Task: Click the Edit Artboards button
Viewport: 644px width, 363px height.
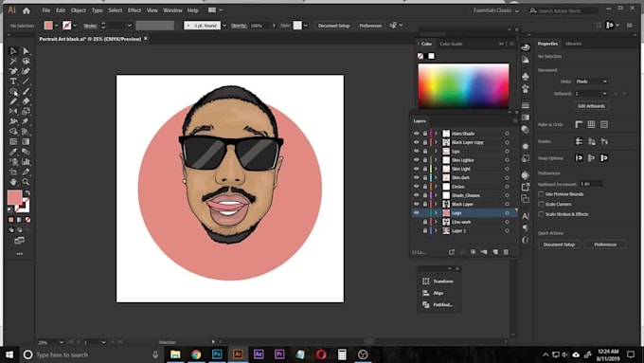Action: coord(591,106)
